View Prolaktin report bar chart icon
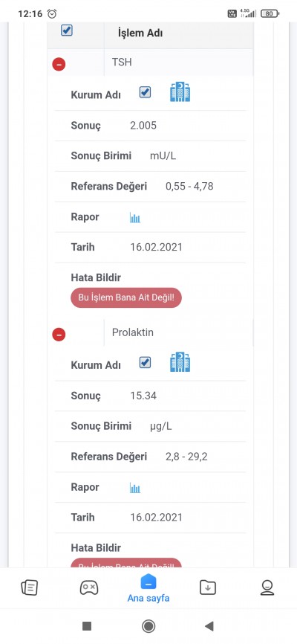Image resolution: width=297 pixels, height=644 pixels. click(135, 488)
